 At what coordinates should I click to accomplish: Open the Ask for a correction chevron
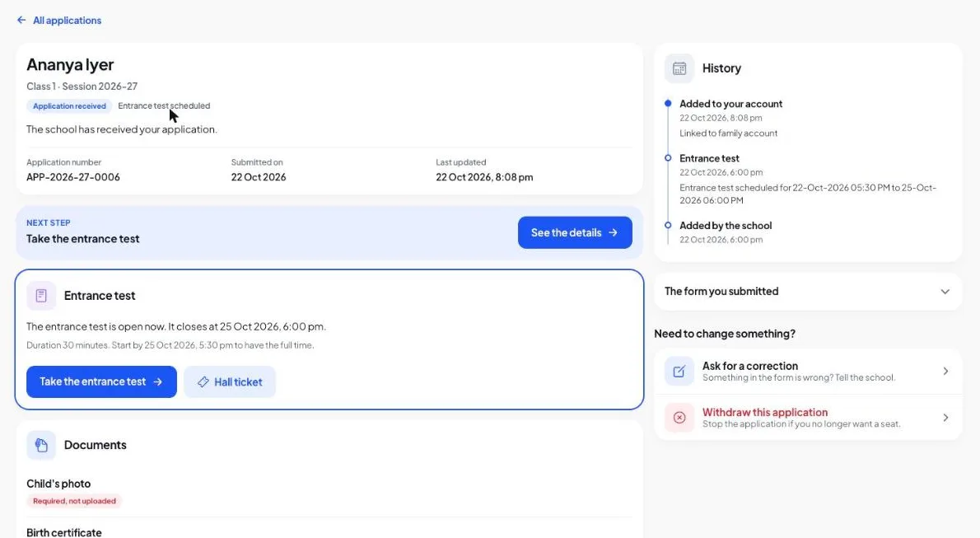945,371
